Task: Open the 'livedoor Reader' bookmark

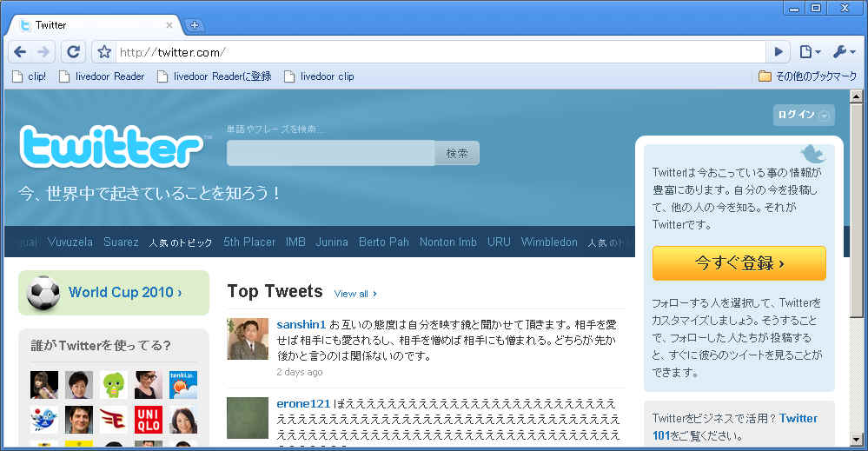Action: coord(102,76)
